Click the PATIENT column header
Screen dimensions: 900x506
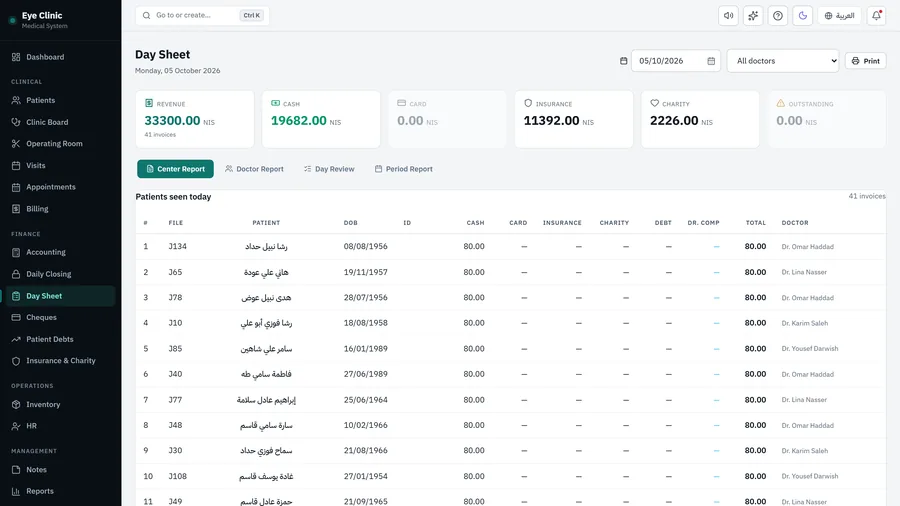(x=266, y=223)
